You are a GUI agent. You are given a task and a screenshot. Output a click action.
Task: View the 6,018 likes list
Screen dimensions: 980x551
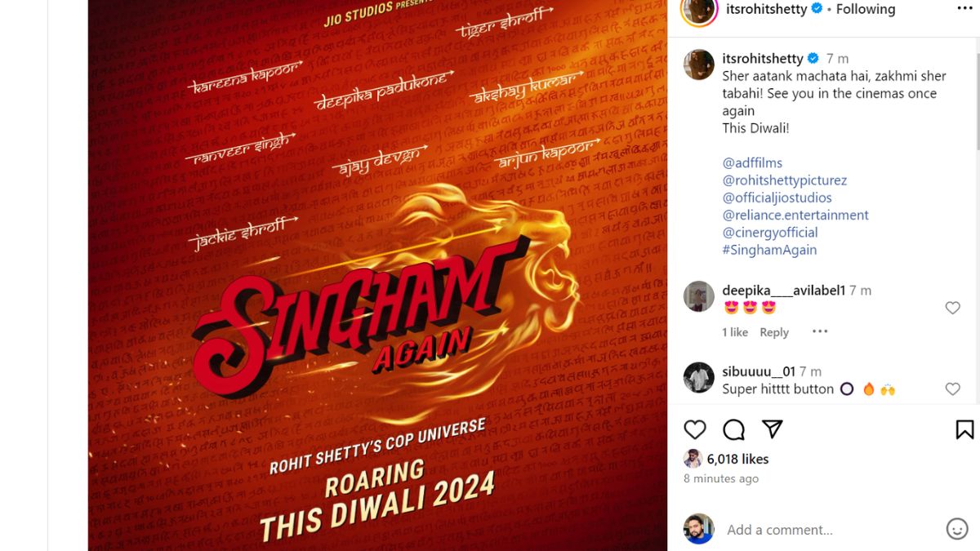(737, 459)
